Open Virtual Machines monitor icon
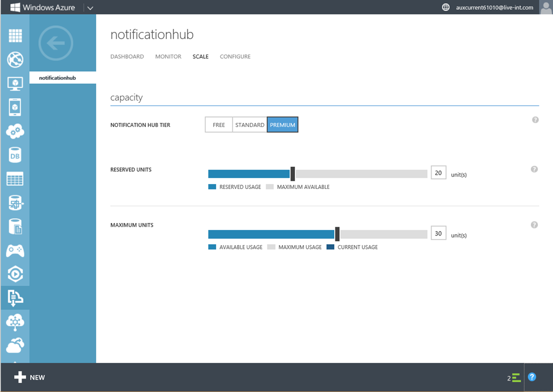 coord(15,84)
